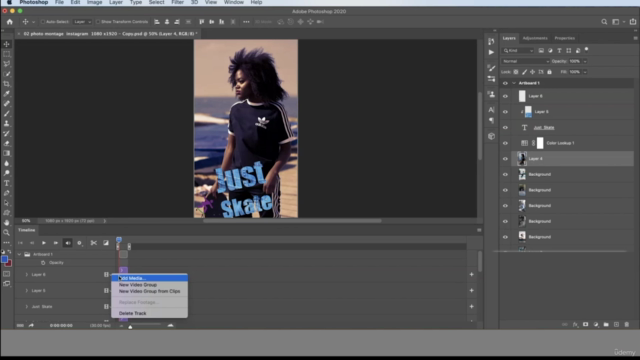
Task: Click the delete layer trash icon
Action: point(627,324)
